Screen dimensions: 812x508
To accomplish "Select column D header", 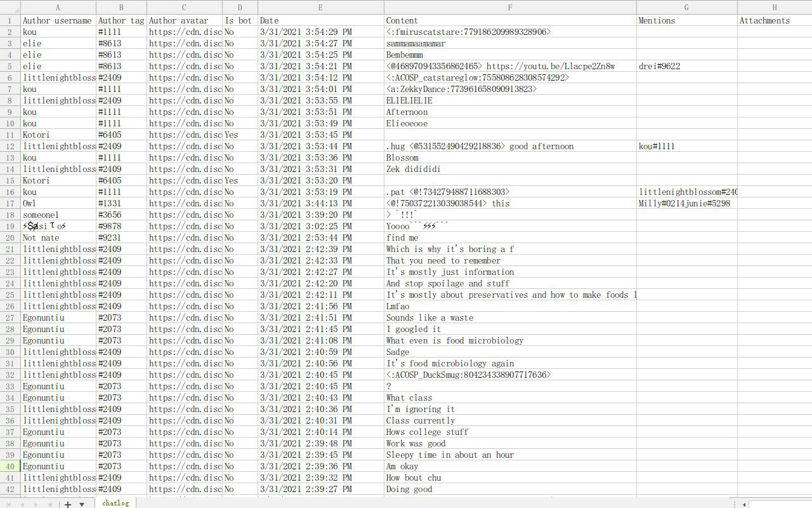I will click(x=240, y=7).
